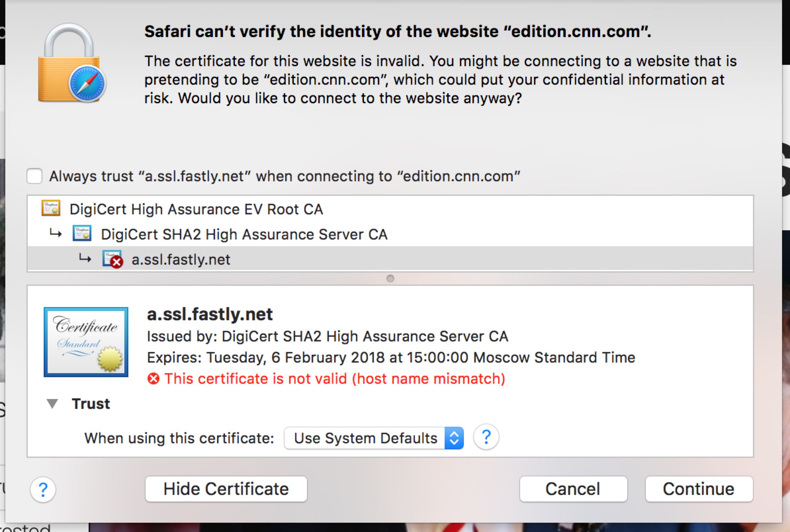Open help for certificate trust settings
The image size is (790, 532).
pos(486,437)
